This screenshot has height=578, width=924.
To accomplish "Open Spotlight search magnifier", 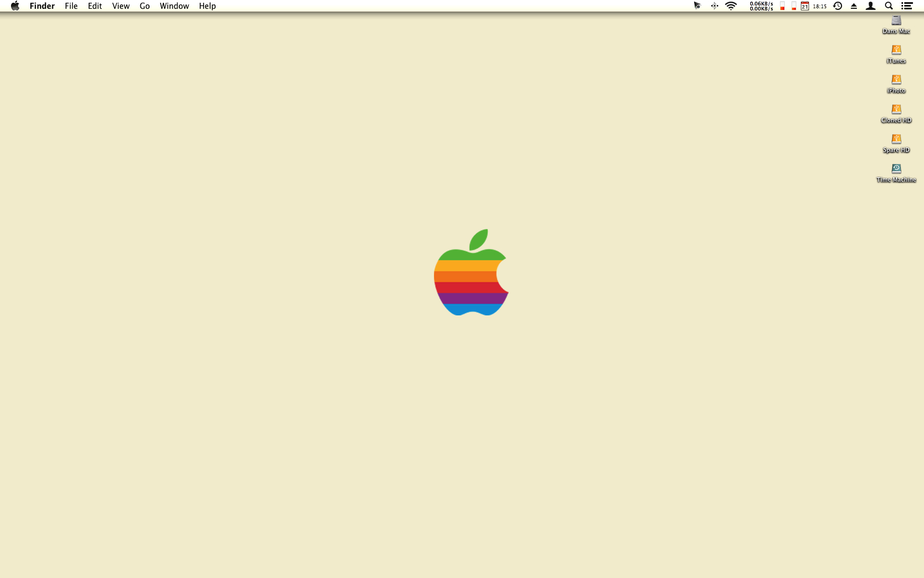I will (x=889, y=6).
